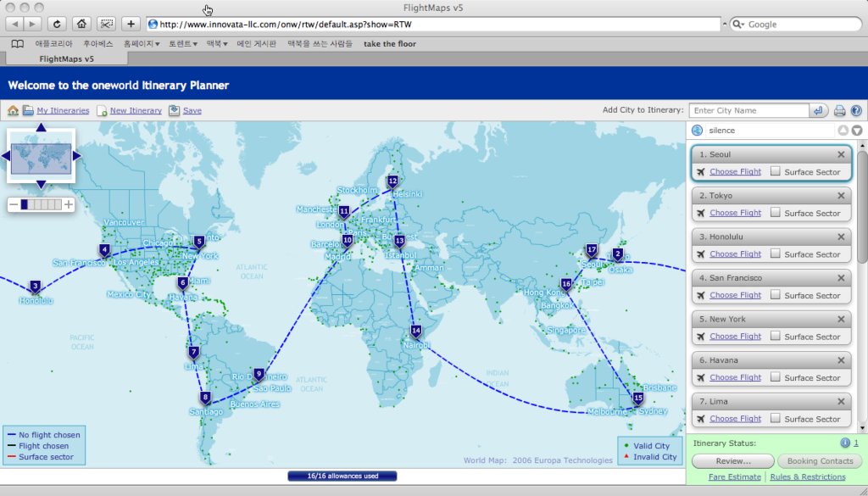Image resolution: width=868 pixels, height=496 pixels.
Task: Check Surface Sector for Havana
Action: (x=776, y=377)
